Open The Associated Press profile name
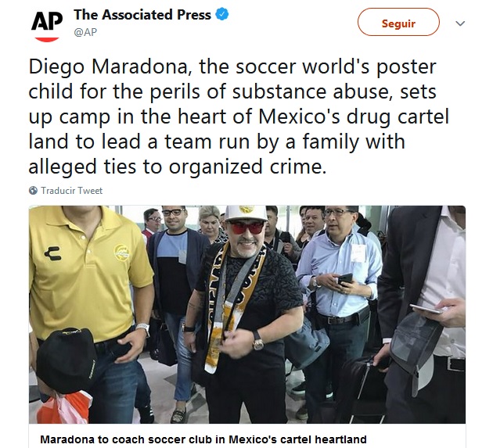Screen dimensions: 493x448 pos(142,15)
